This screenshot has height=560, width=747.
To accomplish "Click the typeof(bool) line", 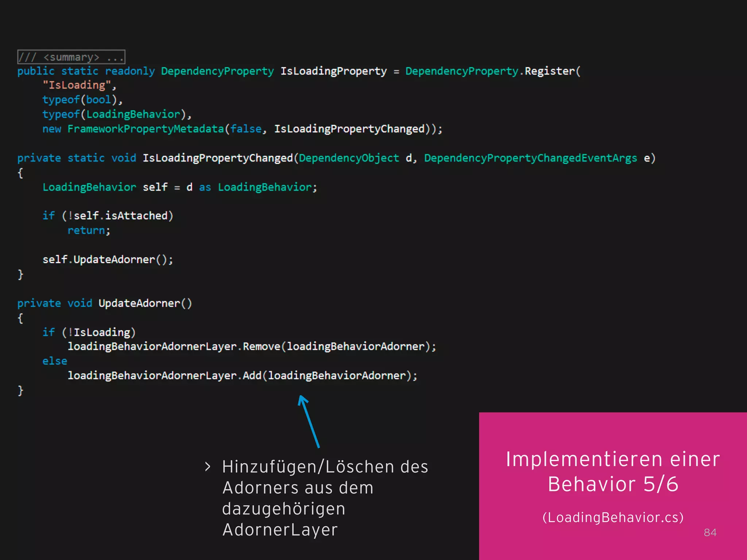I will point(82,100).
